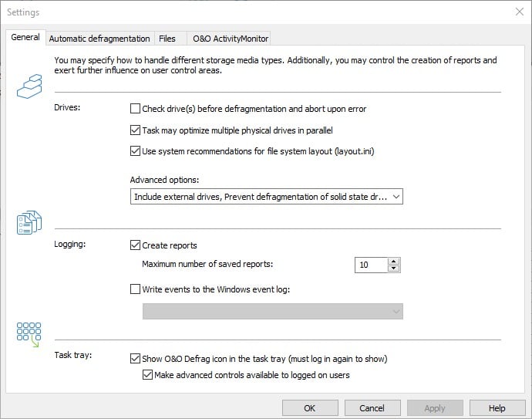Toggle Use system recommendations for file system layout
532x419 pixels.
pyautogui.click(x=135, y=150)
